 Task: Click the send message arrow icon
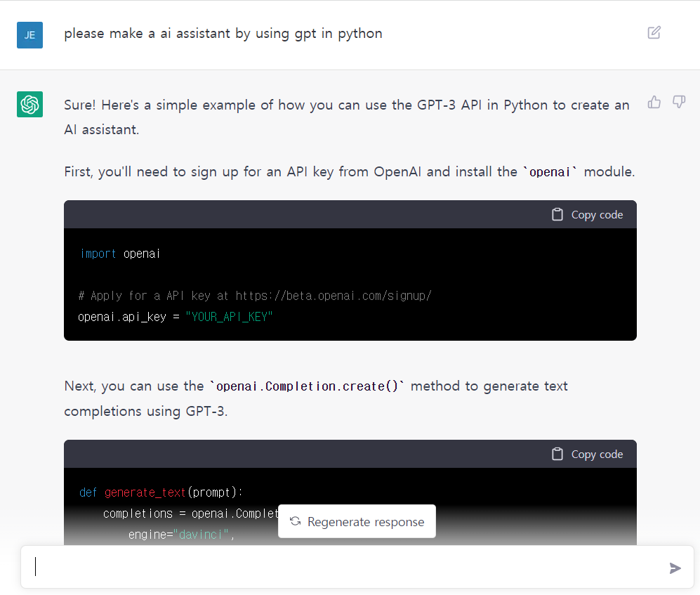675,568
